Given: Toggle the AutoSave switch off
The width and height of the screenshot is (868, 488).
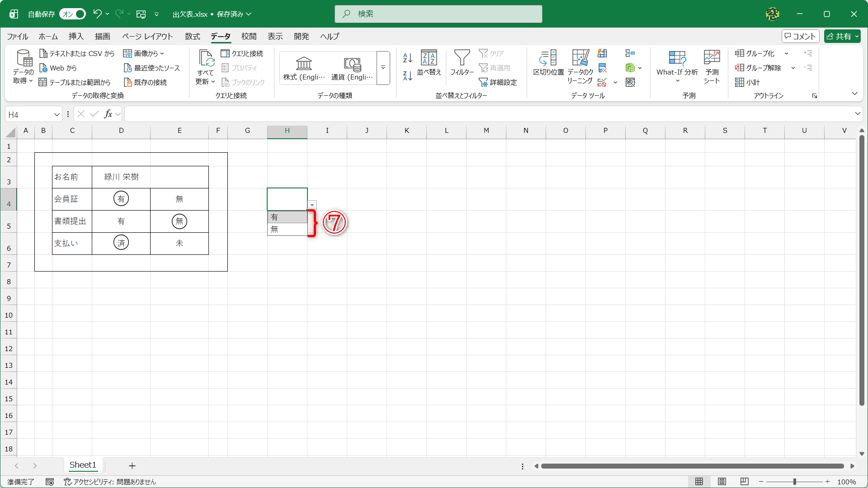Looking at the screenshot, I should [x=73, y=14].
